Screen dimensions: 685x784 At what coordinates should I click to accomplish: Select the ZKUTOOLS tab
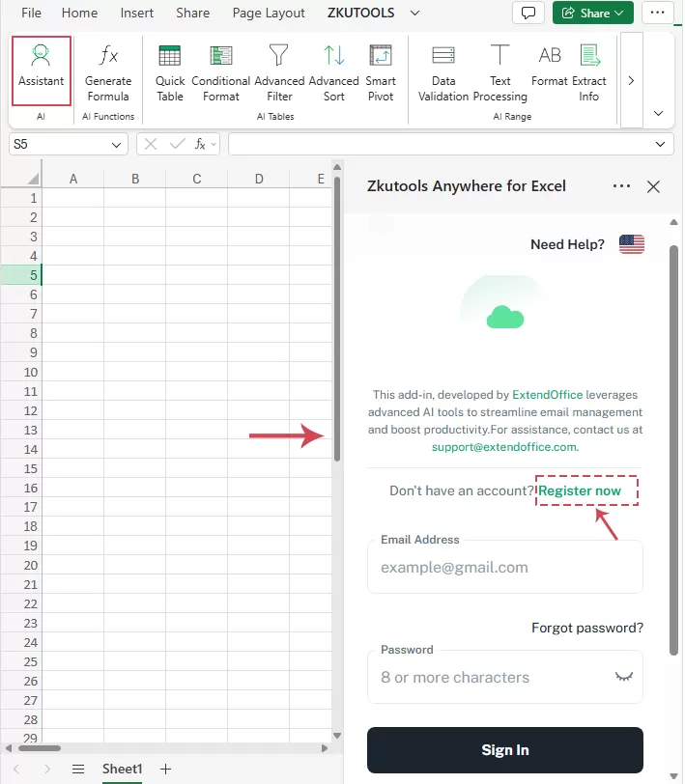[x=360, y=13]
